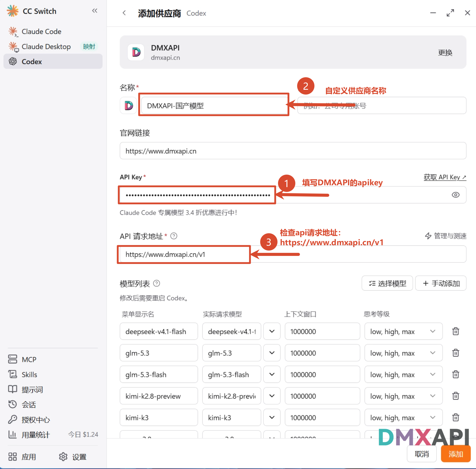Expand deepseek-v4.1-flash actual model dropdown
The image size is (476, 469).
272,331
